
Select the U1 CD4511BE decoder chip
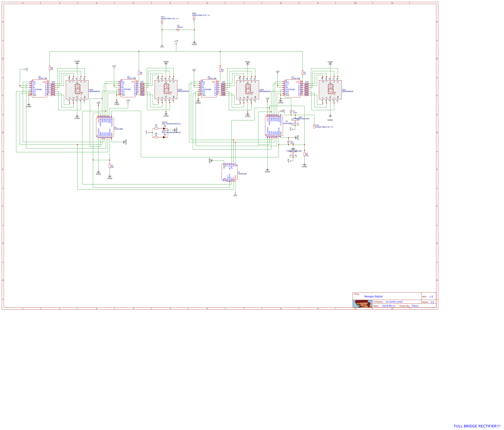[x=292, y=88]
